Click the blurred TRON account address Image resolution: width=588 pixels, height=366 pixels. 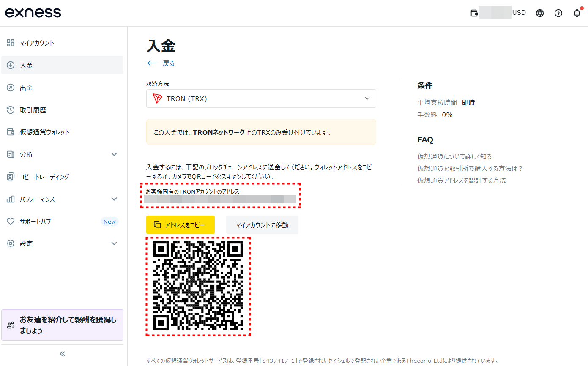point(220,199)
